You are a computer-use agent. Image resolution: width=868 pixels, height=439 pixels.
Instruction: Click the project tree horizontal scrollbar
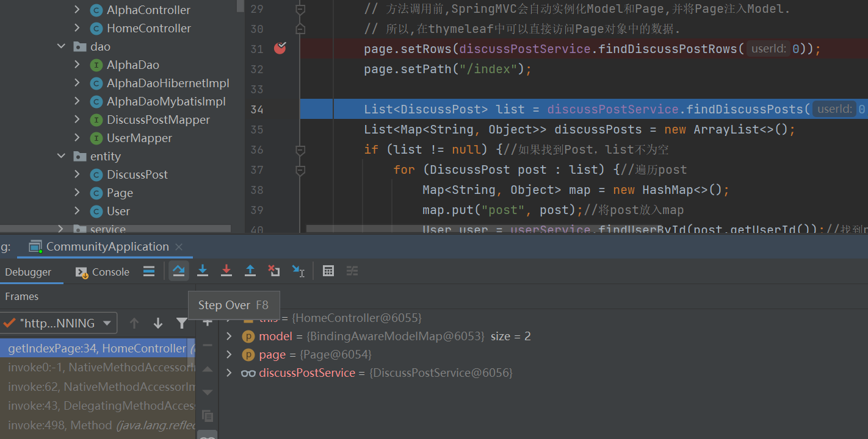116,229
